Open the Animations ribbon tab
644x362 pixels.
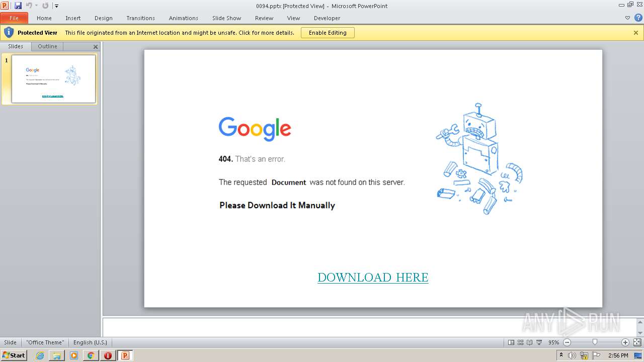click(x=184, y=18)
